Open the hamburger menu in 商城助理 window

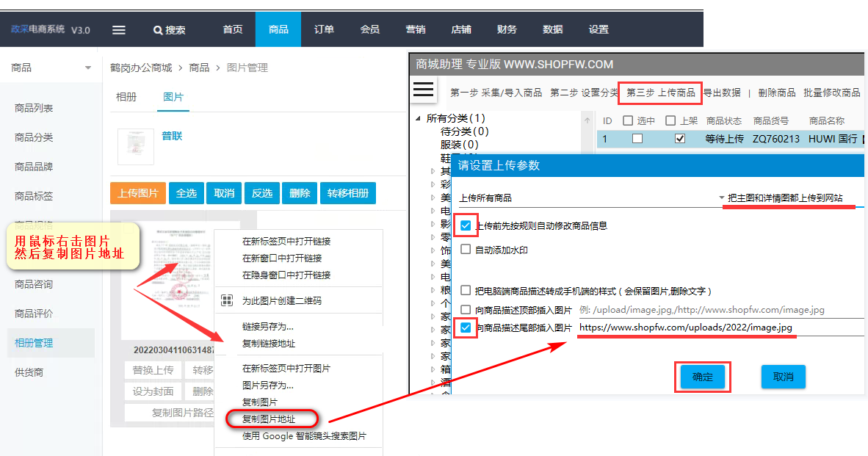[x=424, y=90]
